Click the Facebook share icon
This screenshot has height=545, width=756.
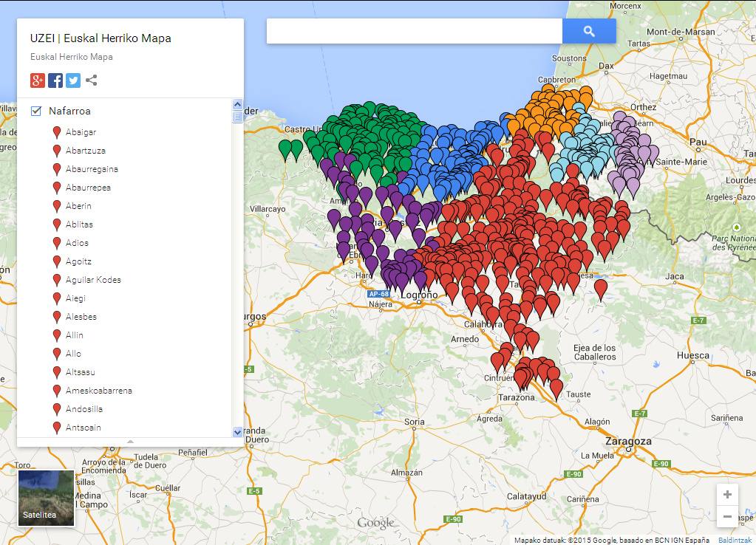point(55,80)
